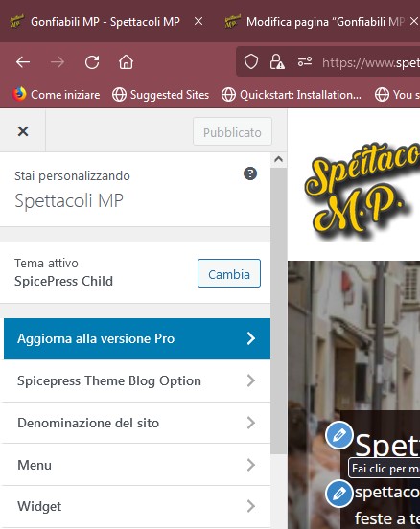This screenshot has width=420, height=529.
Task: Close the customizer with the X icon
Action: tap(23, 131)
